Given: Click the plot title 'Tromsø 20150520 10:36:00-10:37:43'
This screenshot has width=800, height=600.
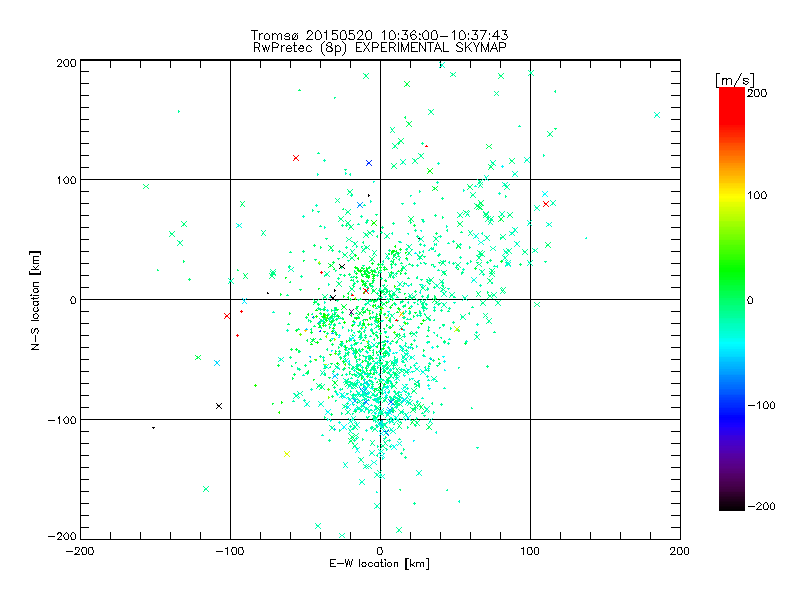Looking at the screenshot, I should (x=379, y=35).
